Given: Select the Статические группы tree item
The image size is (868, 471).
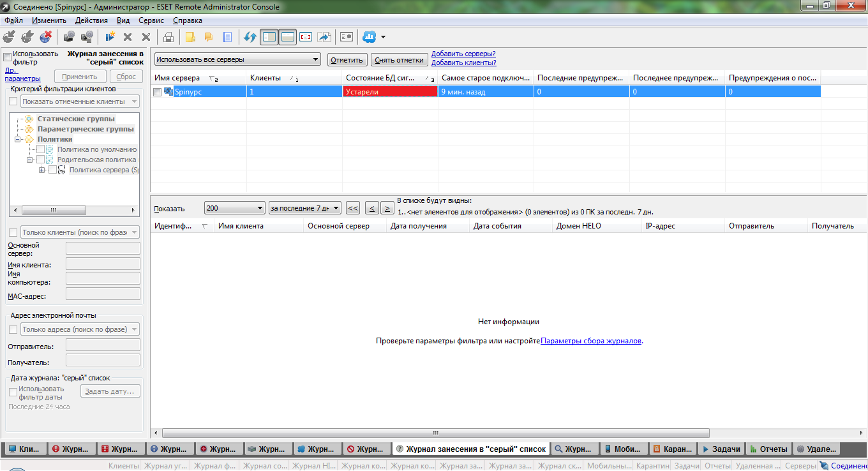Looking at the screenshot, I should pos(76,119).
